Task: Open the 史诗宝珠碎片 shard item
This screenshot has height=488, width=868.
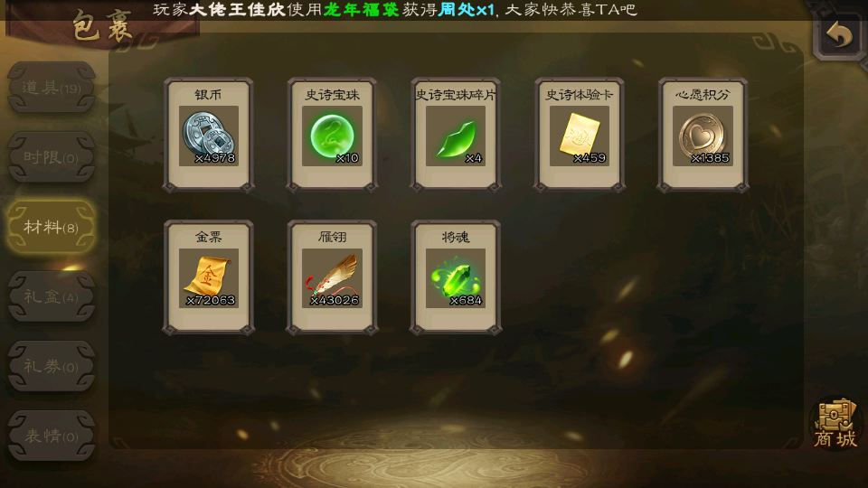Action: click(x=456, y=135)
